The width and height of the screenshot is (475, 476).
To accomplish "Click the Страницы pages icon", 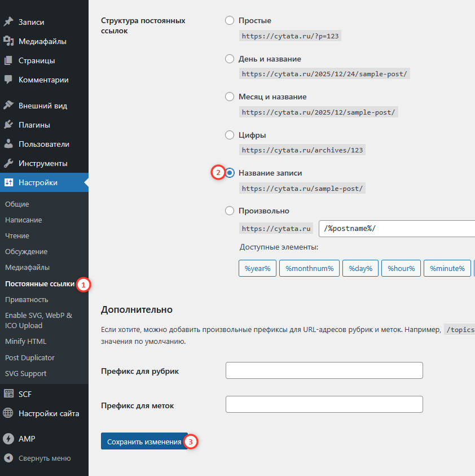I will point(8,60).
